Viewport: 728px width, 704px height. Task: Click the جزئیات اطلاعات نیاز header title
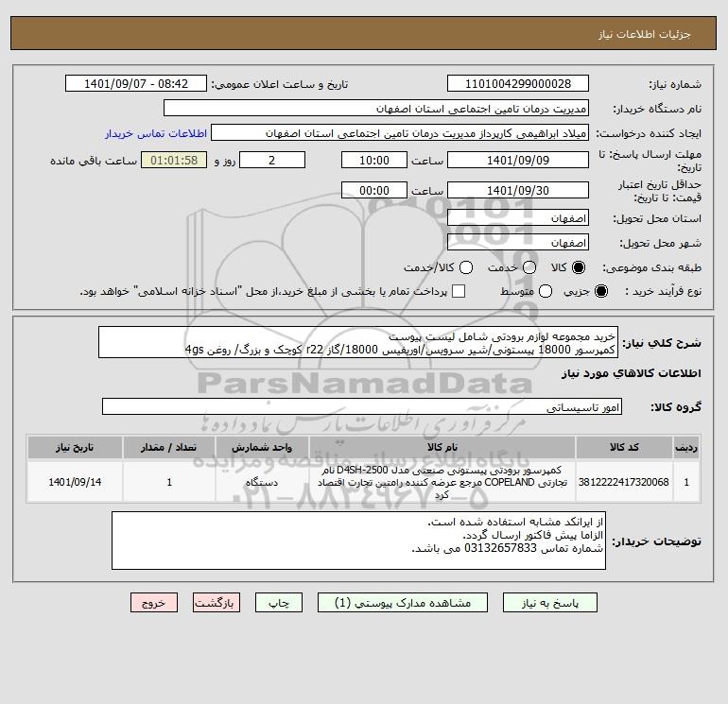pos(645,35)
